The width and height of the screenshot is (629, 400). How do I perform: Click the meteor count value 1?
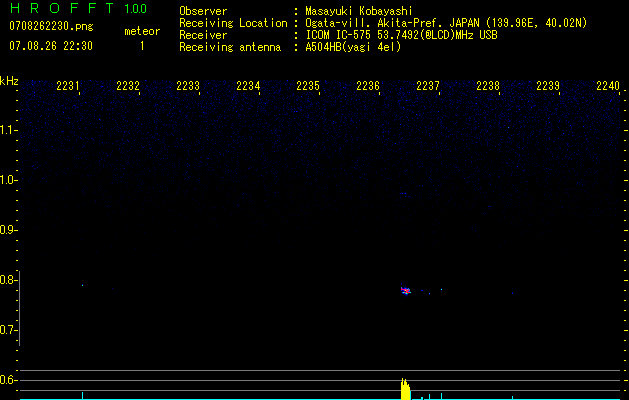click(x=142, y=46)
